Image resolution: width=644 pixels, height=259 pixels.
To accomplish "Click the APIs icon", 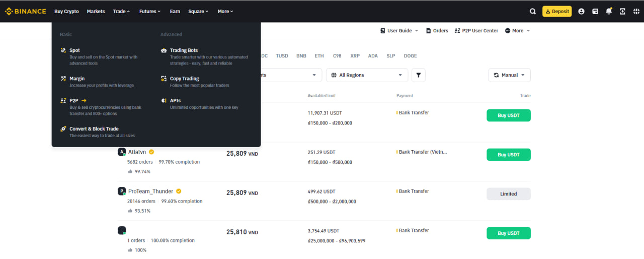I will (x=164, y=101).
